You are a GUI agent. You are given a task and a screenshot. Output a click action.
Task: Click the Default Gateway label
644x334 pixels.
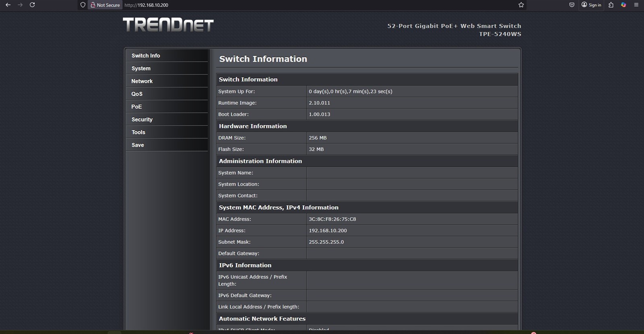(238, 253)
